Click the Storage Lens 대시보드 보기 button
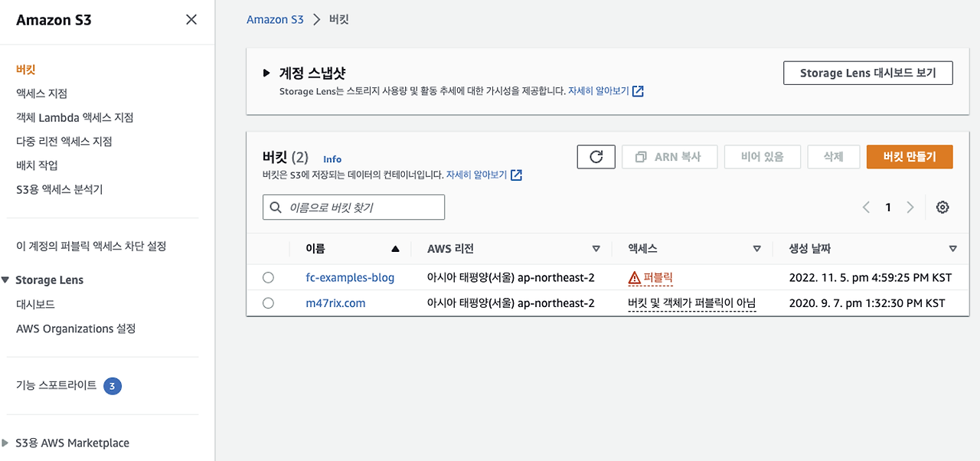 [x=868, y=73]
